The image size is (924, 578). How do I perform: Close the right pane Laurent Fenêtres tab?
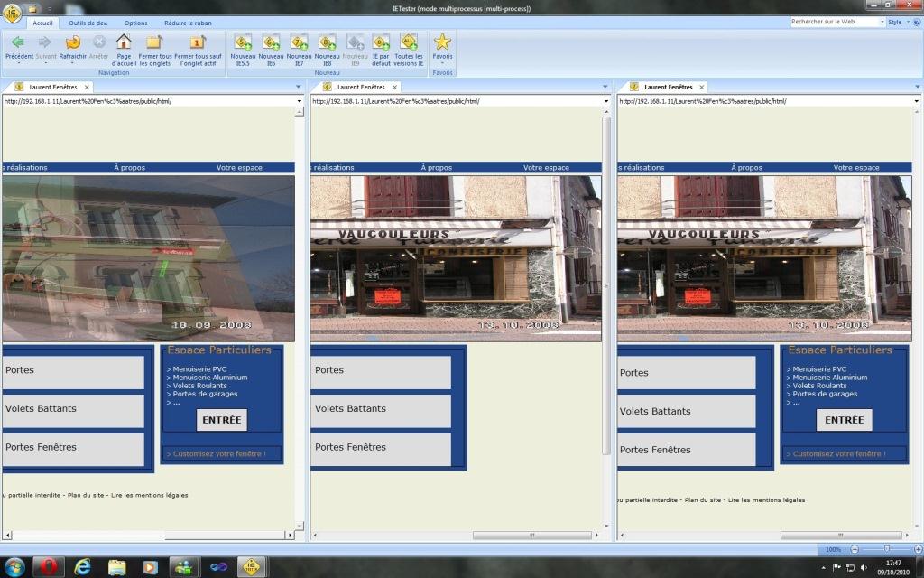[702, 88]
